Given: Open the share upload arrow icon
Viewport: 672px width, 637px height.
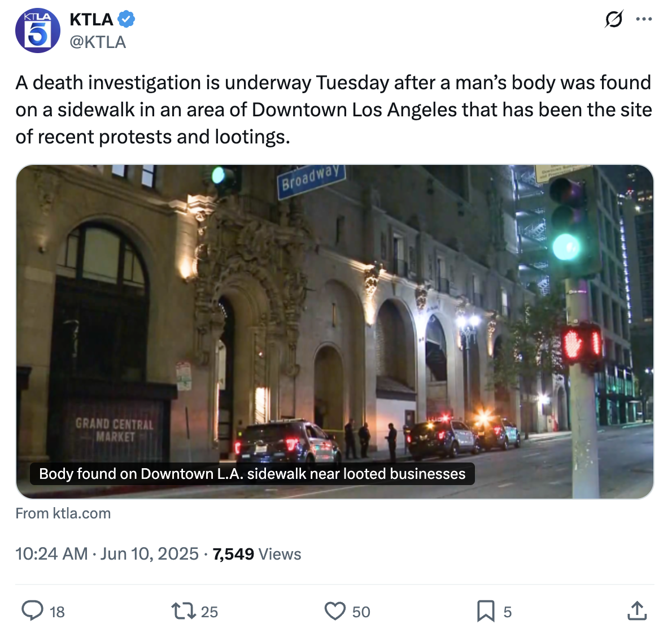Looking at the screenshot, I should tap(637, 611).
